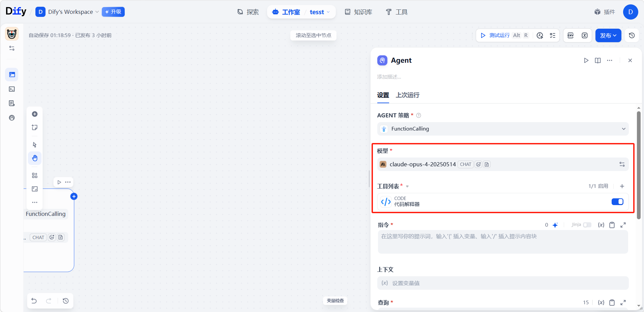
Task: Select the hand pan mode tool
Action: tap(35, 158)
